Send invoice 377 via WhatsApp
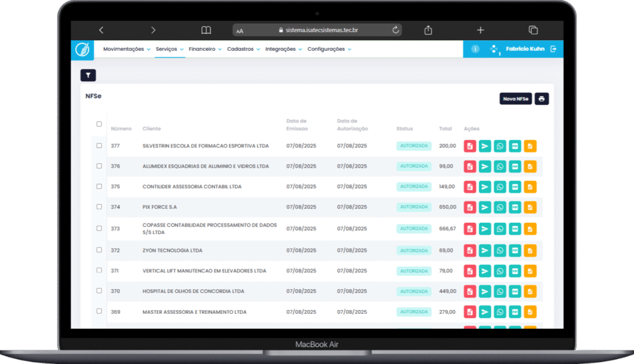This screenshot has height=364, width=634. coord(500,146)
